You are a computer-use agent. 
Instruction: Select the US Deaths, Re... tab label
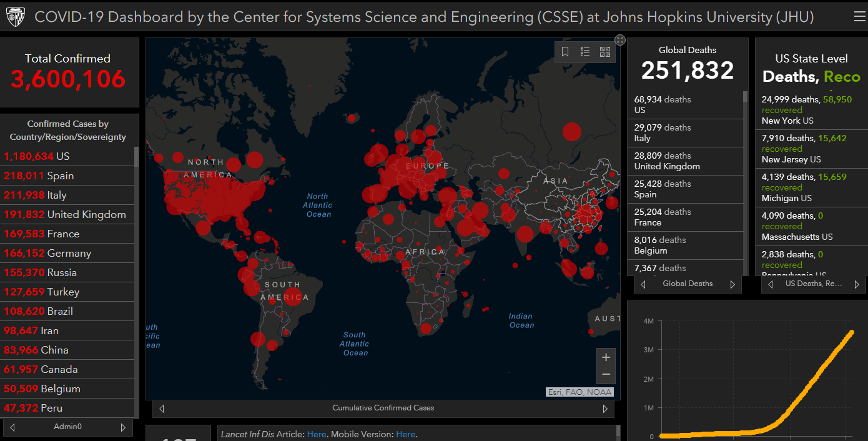click(x=814, y=284)
